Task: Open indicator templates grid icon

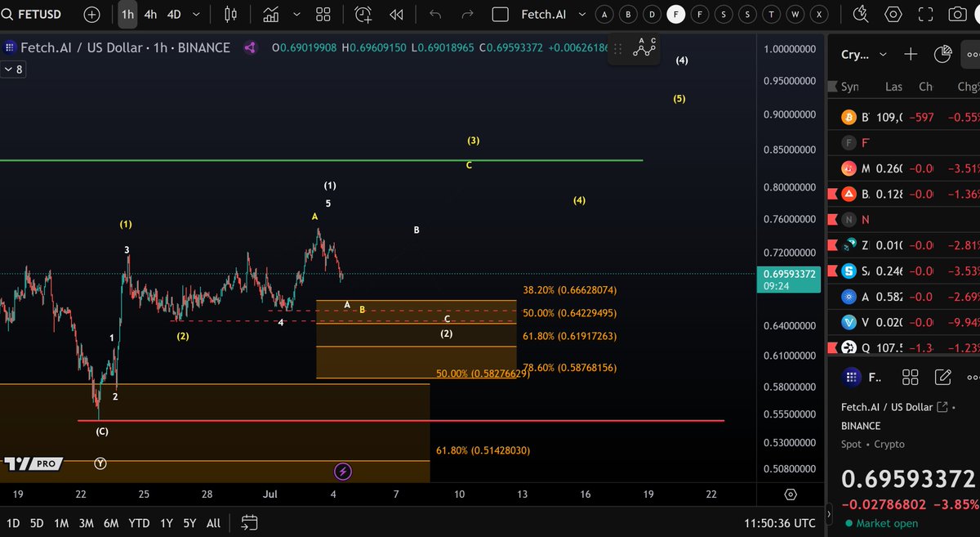Action: point(323,14)
